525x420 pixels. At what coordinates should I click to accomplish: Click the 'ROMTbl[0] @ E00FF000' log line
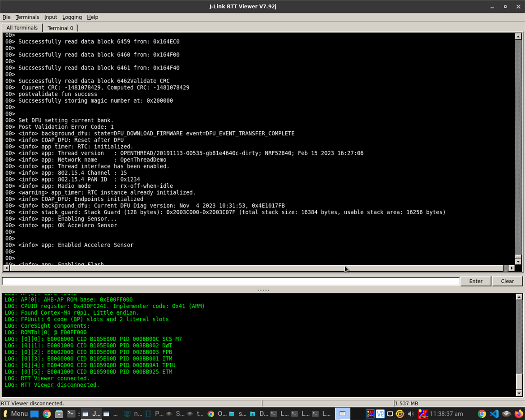pos(46,333)
